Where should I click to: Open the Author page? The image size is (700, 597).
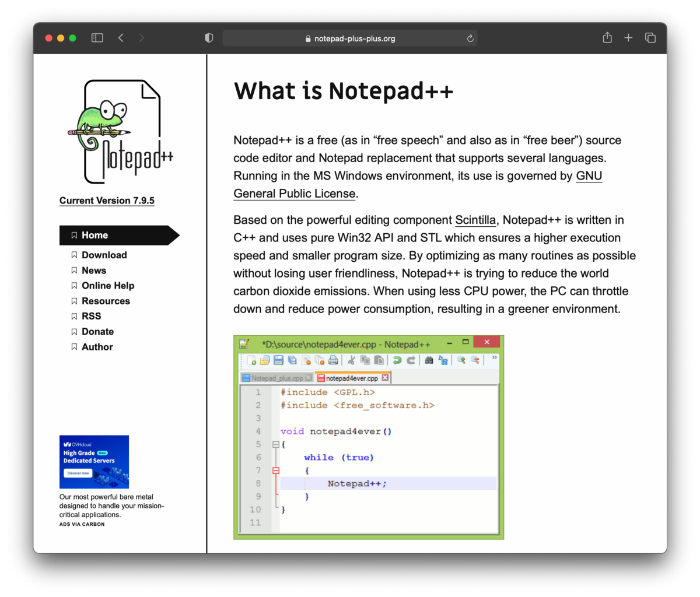[x=97, y=347]
